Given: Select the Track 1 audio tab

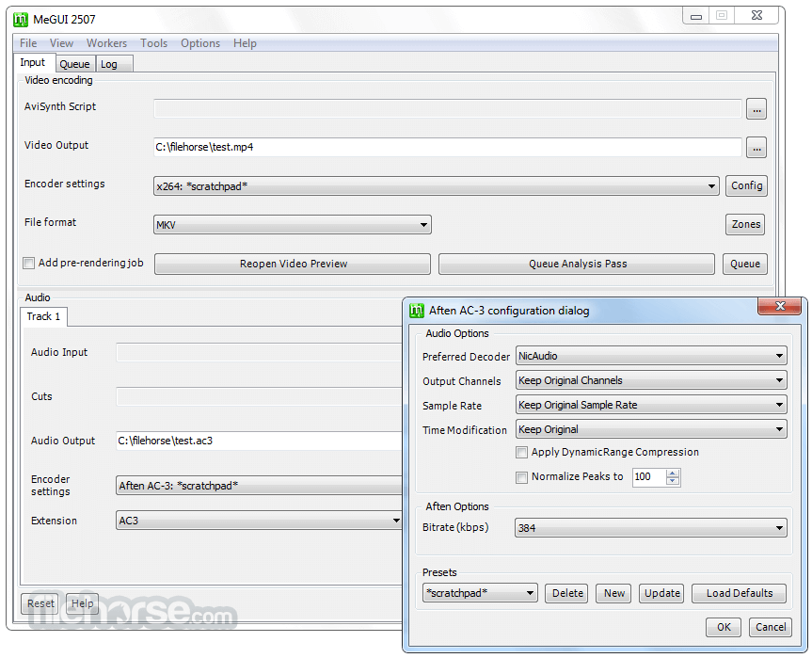Looking at the screenshot, I should 43,316.
